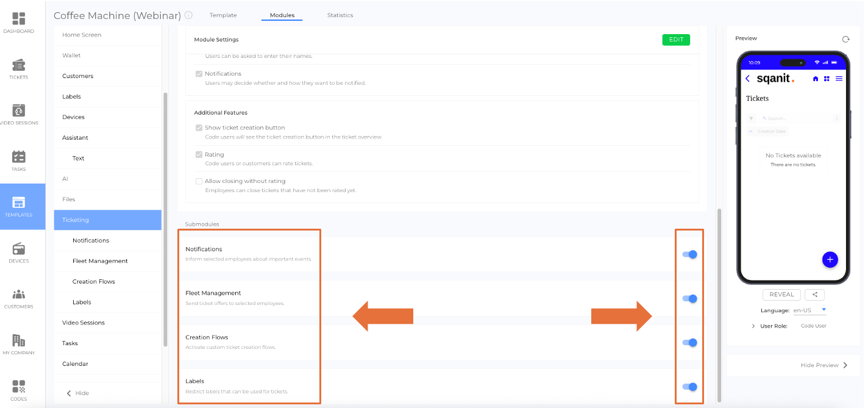Viewport: 868px width, 408px height.
Task: Turn off the Creation Flows toggle
Action: [x=689, y=342]
